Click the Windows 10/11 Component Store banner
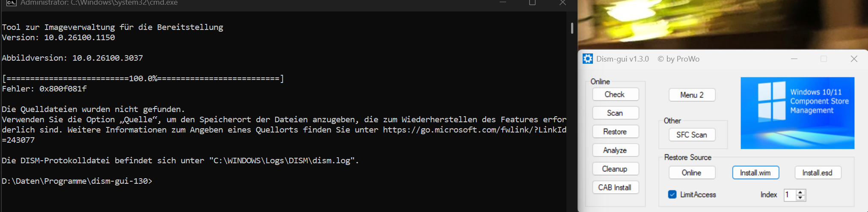 (x=797, y=113)
